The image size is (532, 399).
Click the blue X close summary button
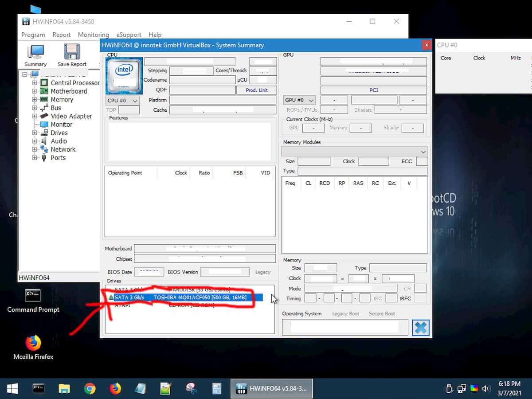[x=421, y=328]
